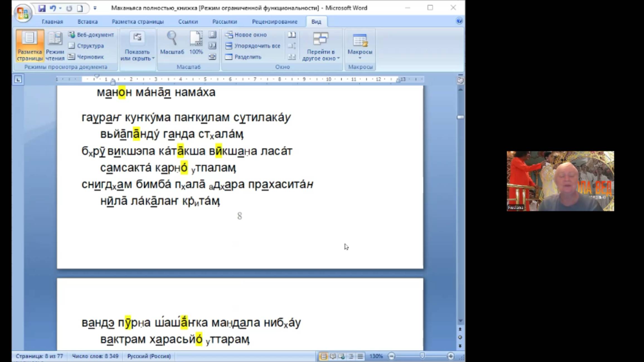Open the Macros dropdown arrow
Viewport: 644px width, 362px height.
[x=360, y=58]
